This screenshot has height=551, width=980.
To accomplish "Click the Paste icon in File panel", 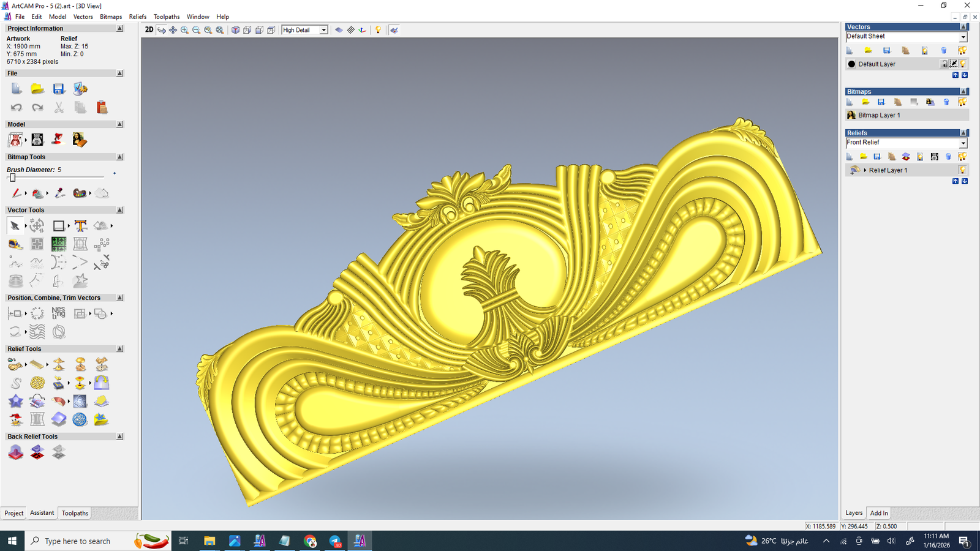I will coord(102,108).
